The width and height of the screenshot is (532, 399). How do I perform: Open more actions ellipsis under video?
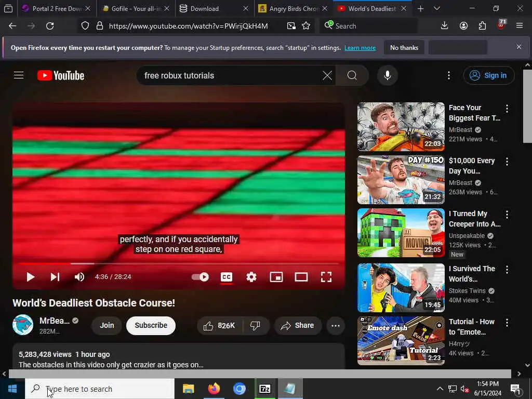pyautogui.click(x=335, y=326)
